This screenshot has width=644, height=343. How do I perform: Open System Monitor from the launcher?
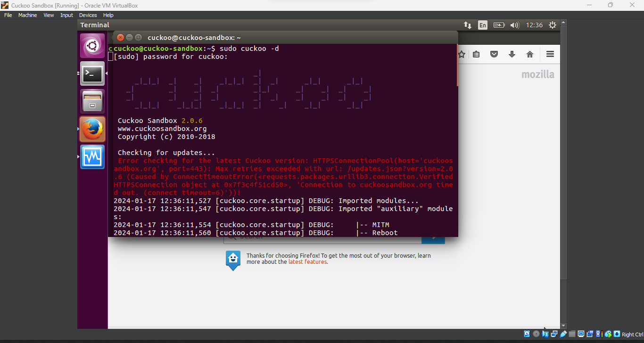point(92,157)
